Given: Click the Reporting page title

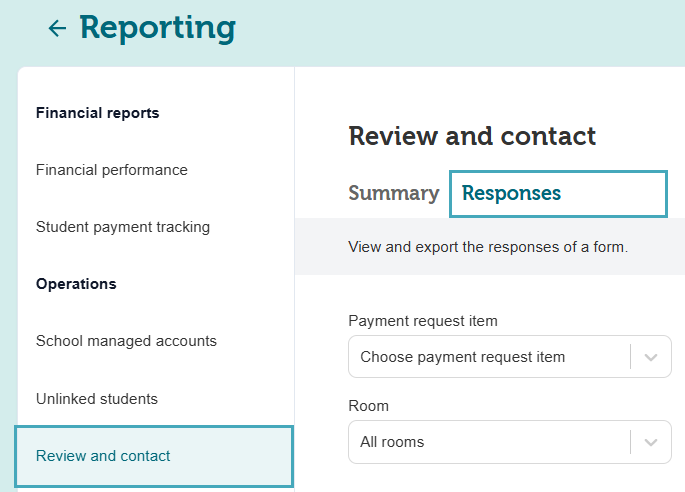Looking at the screenshot, I should pos(157,28).
